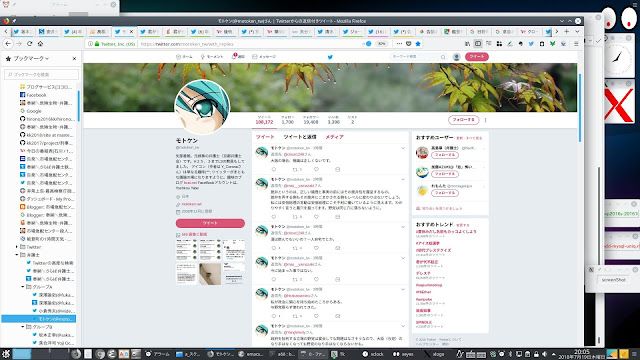Click the page vertical scrollbar
Viewport: 640px width, 360px height.
pyautogui.click(x=580, y=108)
